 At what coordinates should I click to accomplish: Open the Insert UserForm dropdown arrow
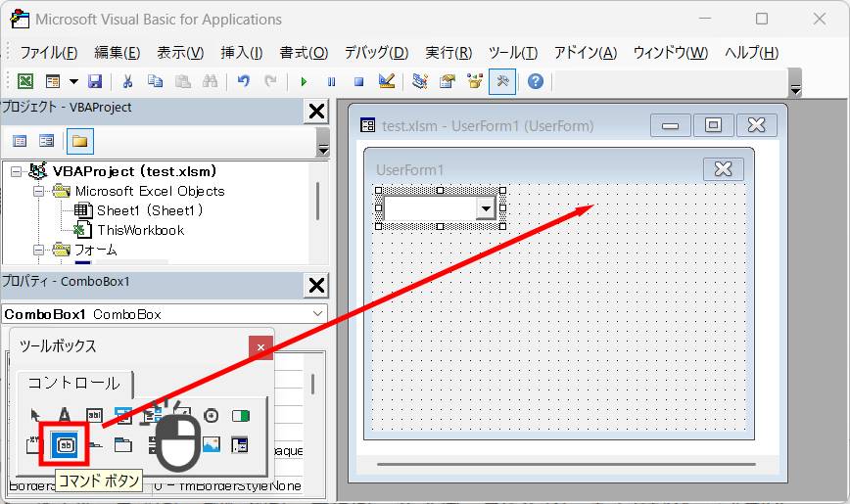click(x=73, y=82)
